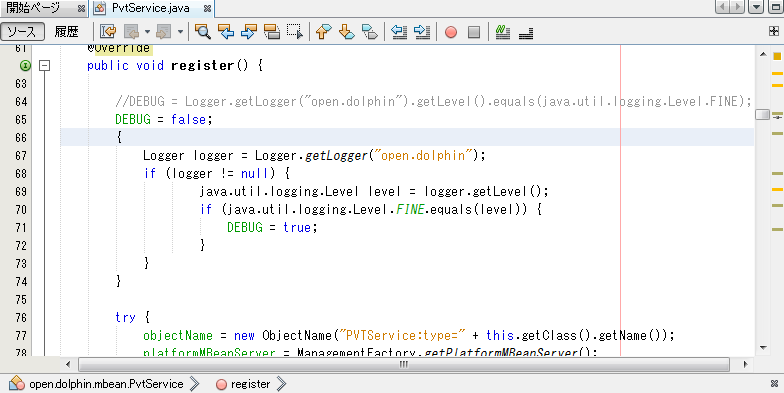This screenshot has height=393, width=784.
Task: Go to Previous Bookmark icon
Action: (x=324, y=32)
